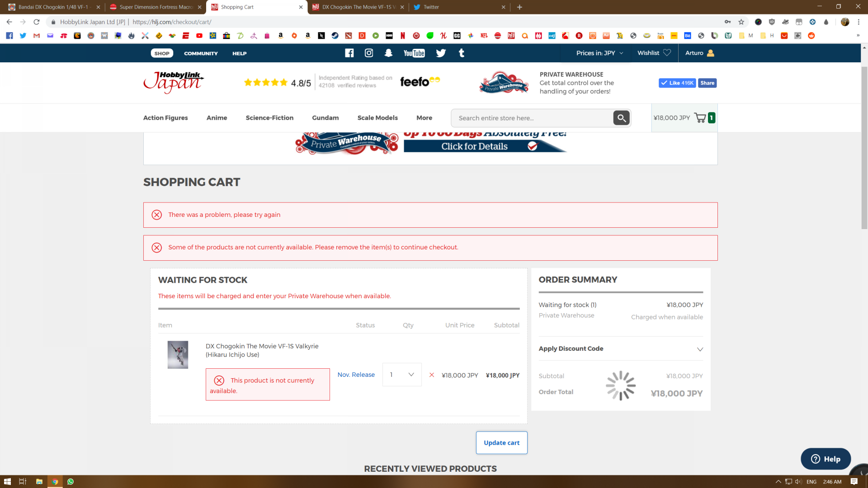Viewport: 868px width, 488px height.
Task: Open the Action Figures category
Action: (165, 117)
